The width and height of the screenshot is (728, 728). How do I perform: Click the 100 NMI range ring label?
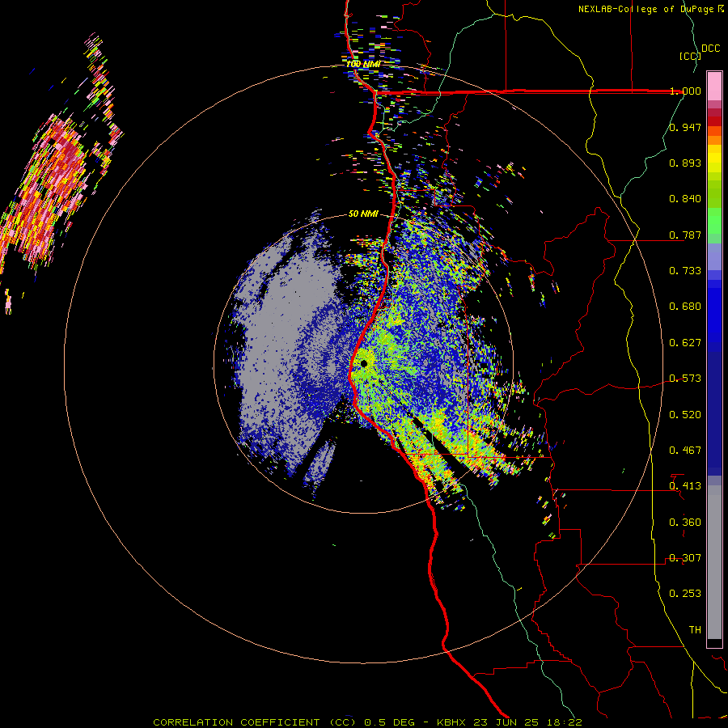pyautogui.click(x=363, y=64)
